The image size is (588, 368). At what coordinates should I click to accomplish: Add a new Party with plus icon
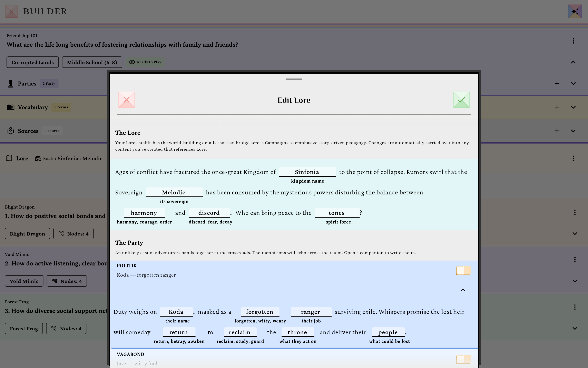pos(557,83)
